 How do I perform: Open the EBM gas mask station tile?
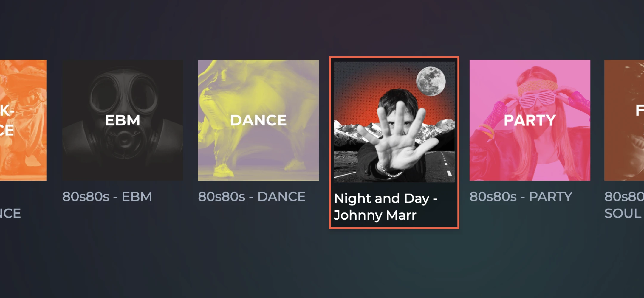click(123, 120)
